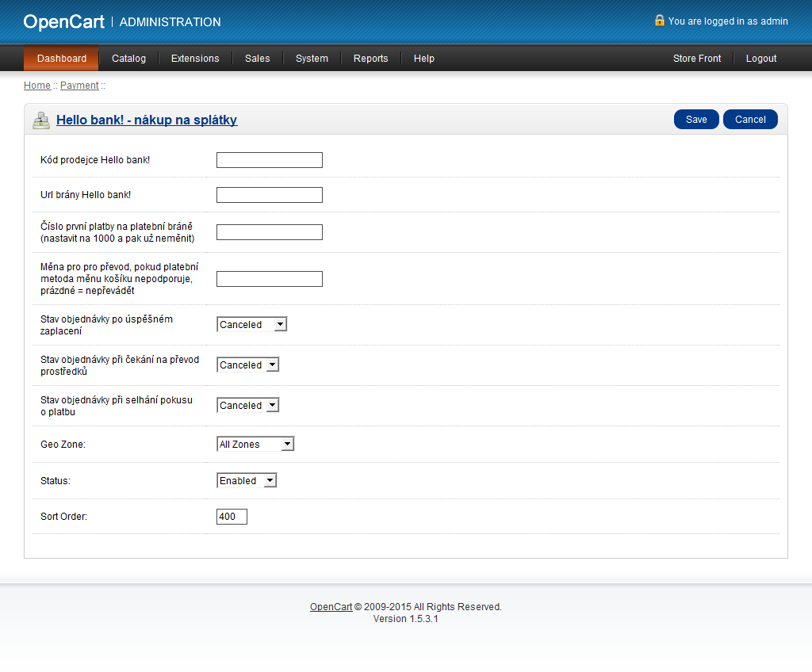
Task: Save the payment settings
Action: coord(696,120)
